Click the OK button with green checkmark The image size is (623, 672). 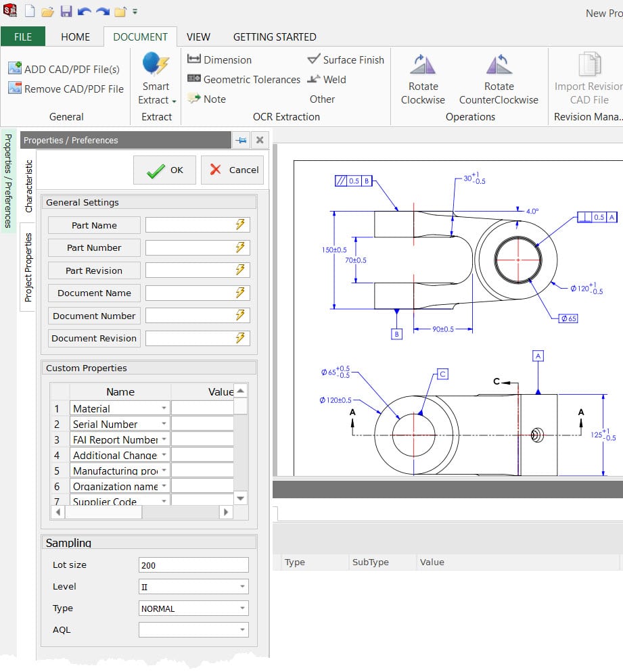click(x=164, y=170)
